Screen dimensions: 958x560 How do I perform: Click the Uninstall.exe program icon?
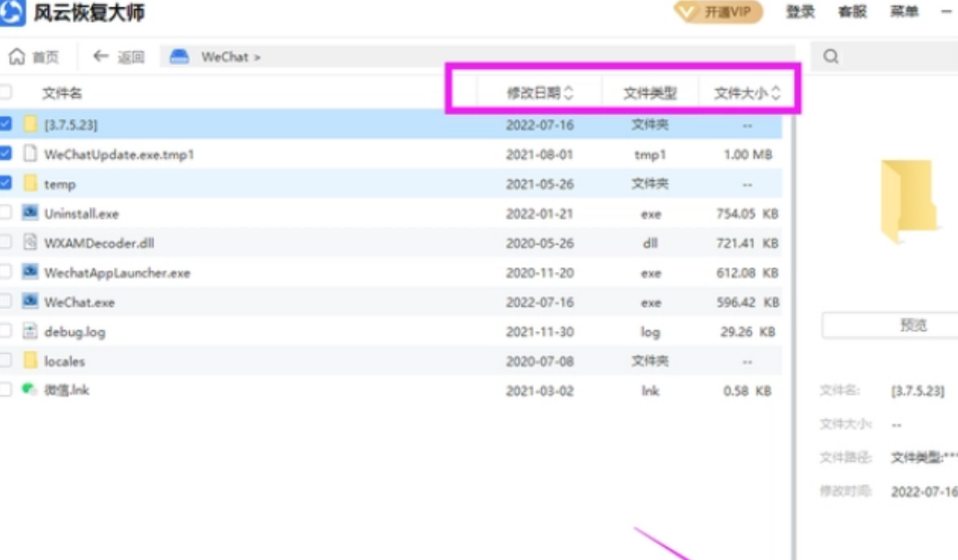pyautogui.click(x=30, y=212)
